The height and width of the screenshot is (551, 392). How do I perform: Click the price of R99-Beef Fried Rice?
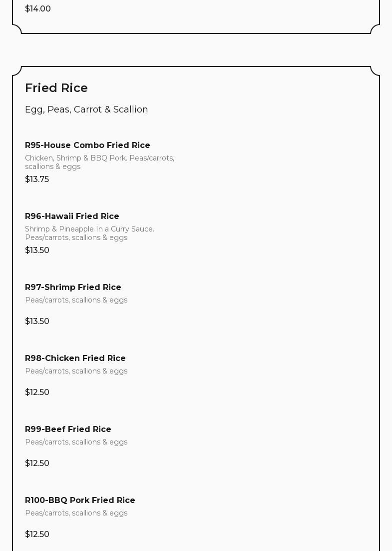[x=37, y=463]
